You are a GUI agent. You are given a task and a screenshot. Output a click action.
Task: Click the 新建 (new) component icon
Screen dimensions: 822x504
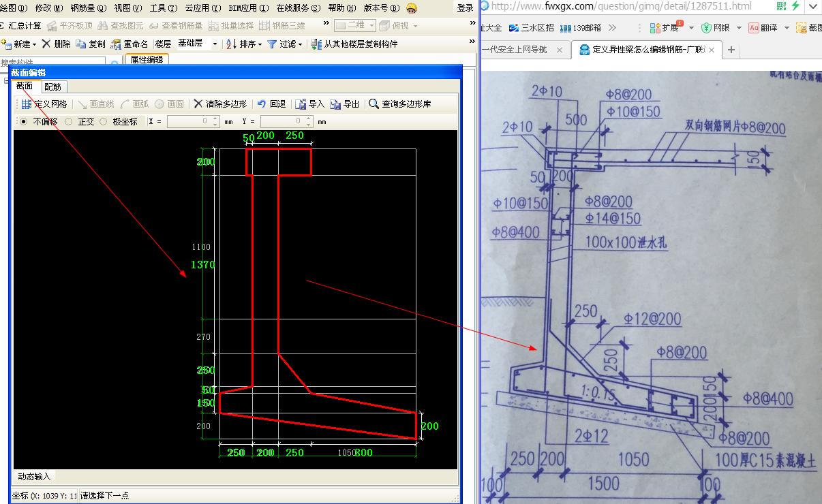click(x=6, y=44)
